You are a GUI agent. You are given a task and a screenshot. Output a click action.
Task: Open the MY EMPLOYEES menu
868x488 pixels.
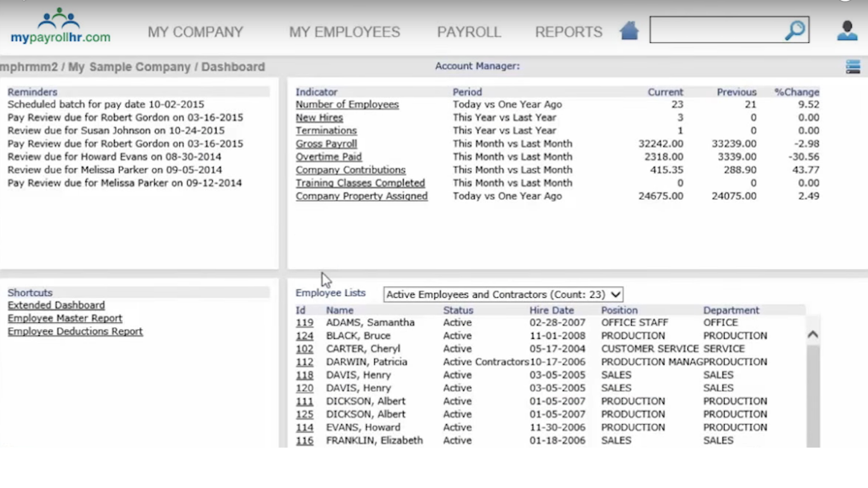(x=345, y=32)
